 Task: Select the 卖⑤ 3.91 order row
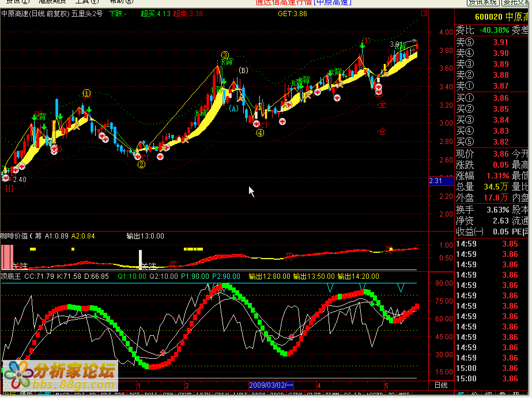tap(492, 43)
